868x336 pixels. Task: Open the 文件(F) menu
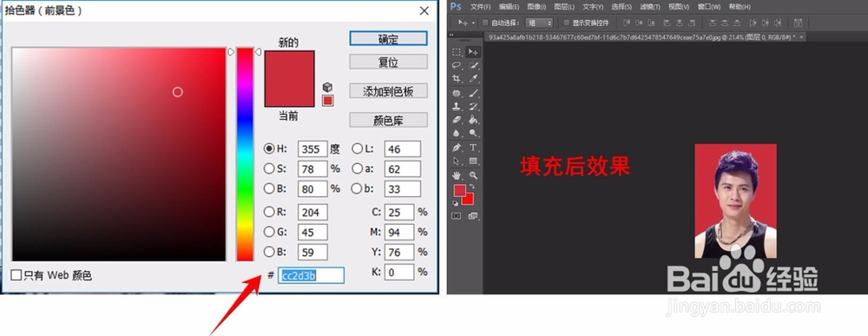point(481,7)
